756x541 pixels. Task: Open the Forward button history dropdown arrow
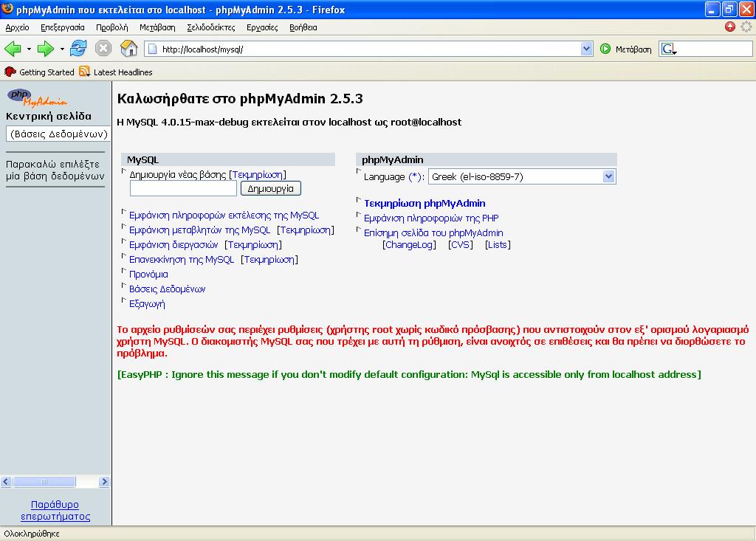[x=62, y=49]
